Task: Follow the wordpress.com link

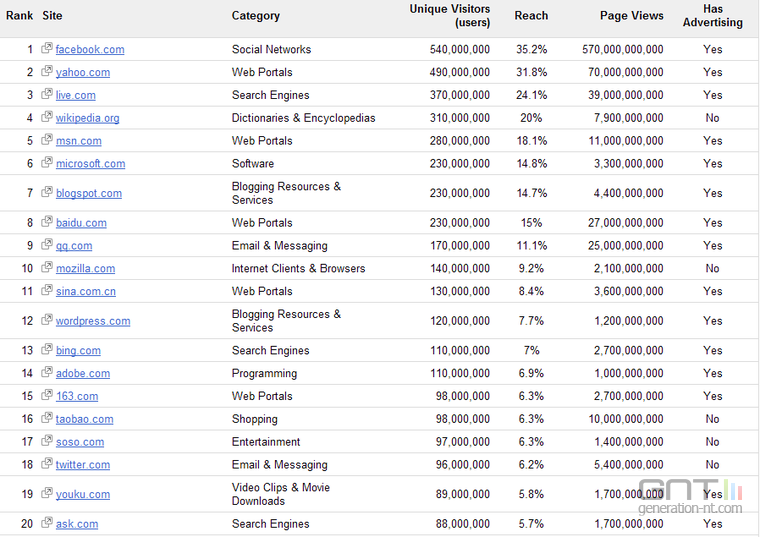Action: [x=93, y=321]
